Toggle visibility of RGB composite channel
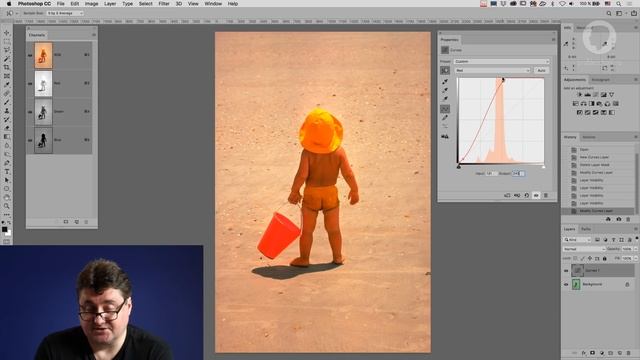This screenshot has height=360, width=640. 30,55
